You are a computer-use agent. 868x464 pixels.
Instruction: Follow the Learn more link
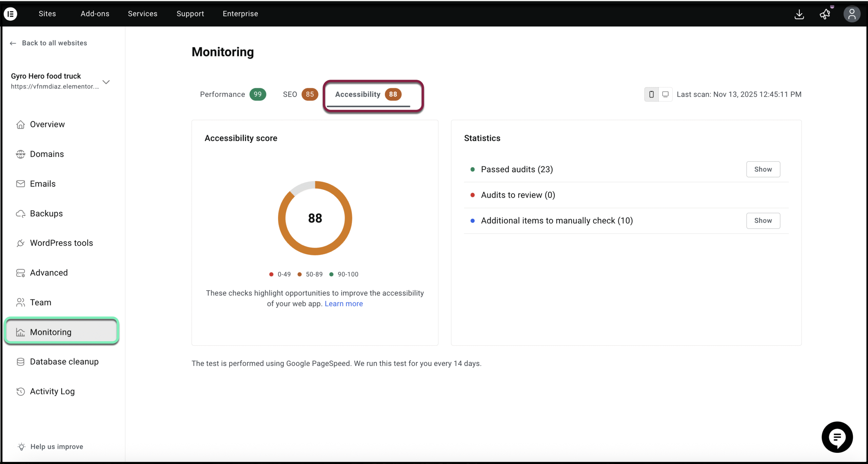point(343,304)
